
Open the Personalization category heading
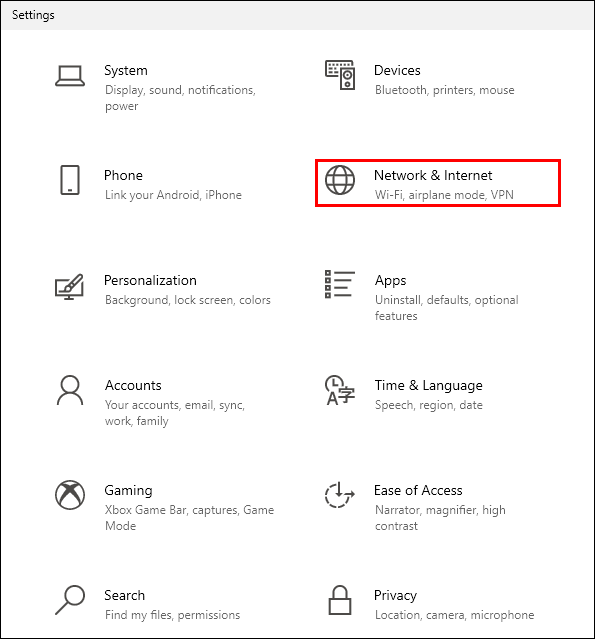pyautogui.click(x=150, y=280)
